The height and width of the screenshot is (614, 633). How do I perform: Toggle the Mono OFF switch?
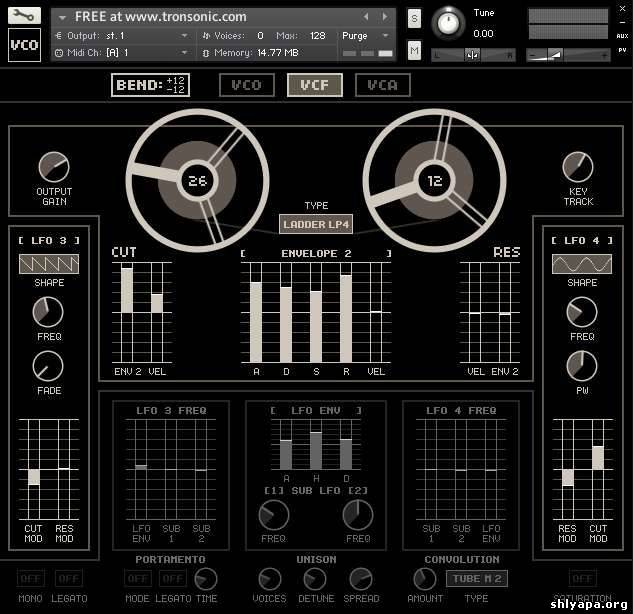pyautogui.click(x=31, y=578)
